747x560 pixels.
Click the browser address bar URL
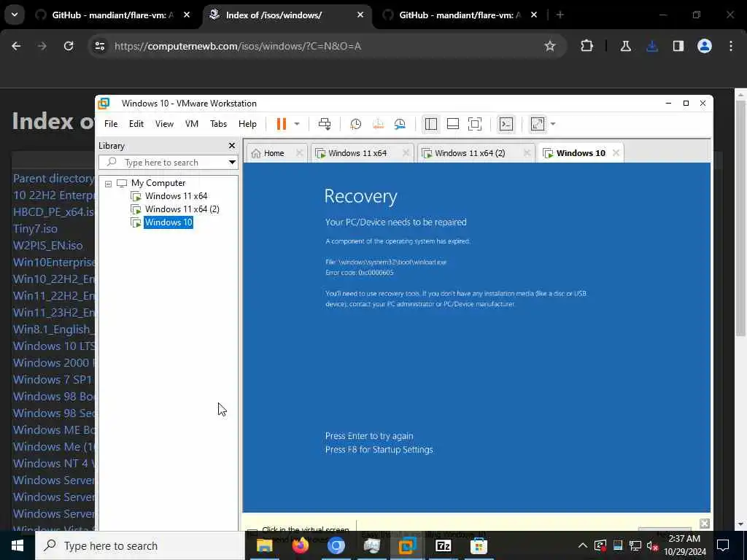[x=238, y=46]
